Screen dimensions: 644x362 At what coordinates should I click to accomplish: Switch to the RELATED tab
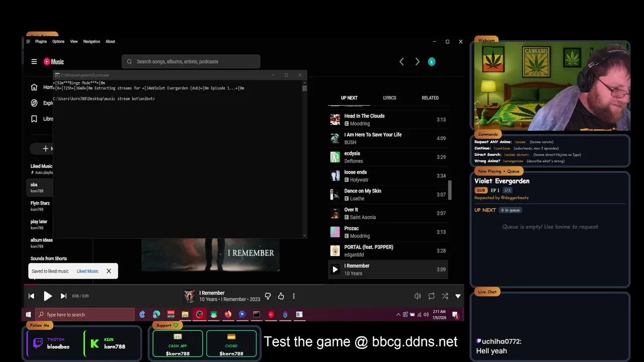click(x=430, y=98)
